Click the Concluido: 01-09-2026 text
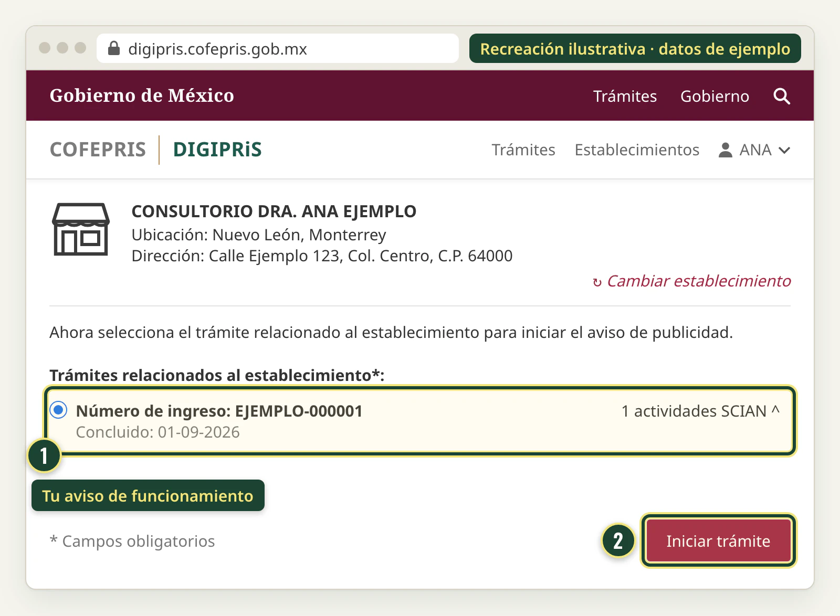The width and height of the screenshot is (840, 616). (x=158, y=432)
